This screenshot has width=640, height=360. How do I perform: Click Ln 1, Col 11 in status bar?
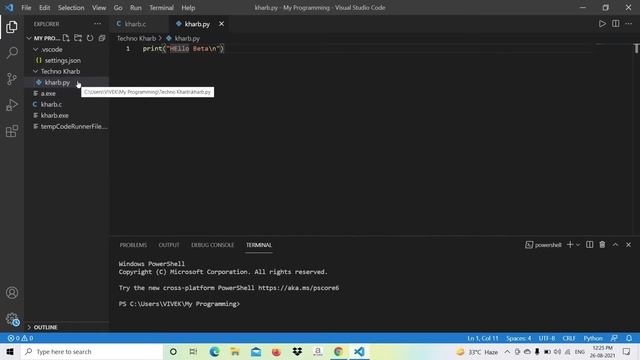tap(483, 338)
